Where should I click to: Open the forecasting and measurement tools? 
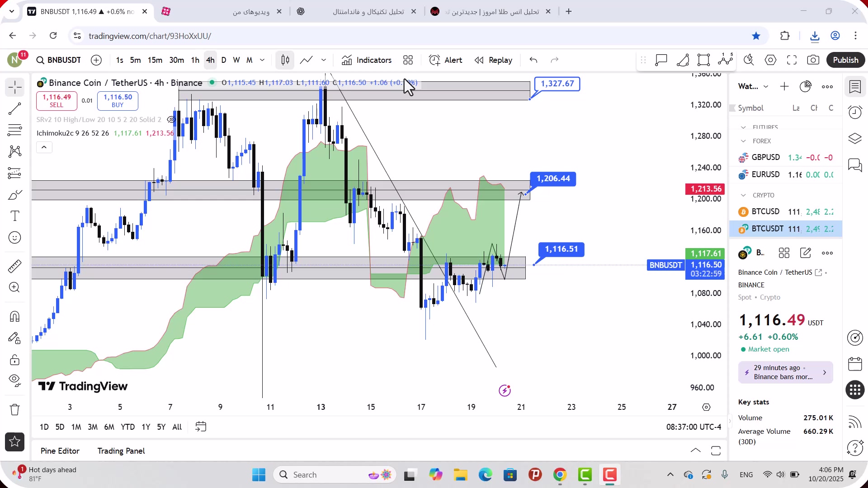tap(15, 173)
